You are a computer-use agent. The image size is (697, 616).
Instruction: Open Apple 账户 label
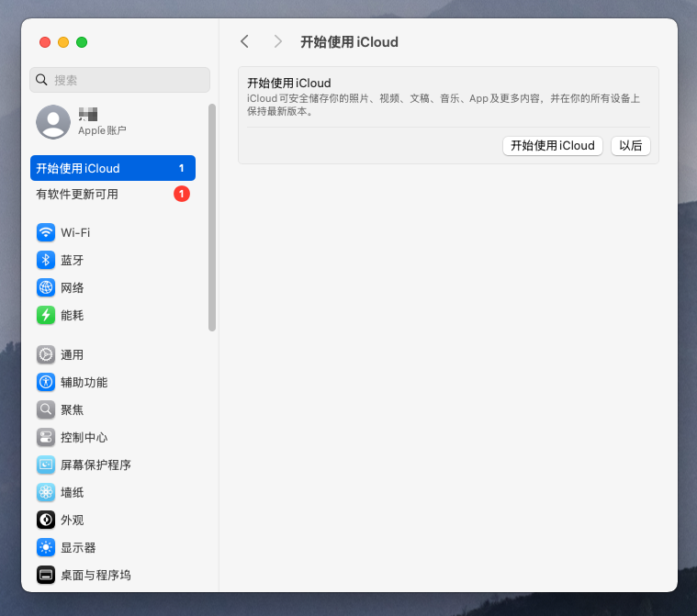pos(102,130)
